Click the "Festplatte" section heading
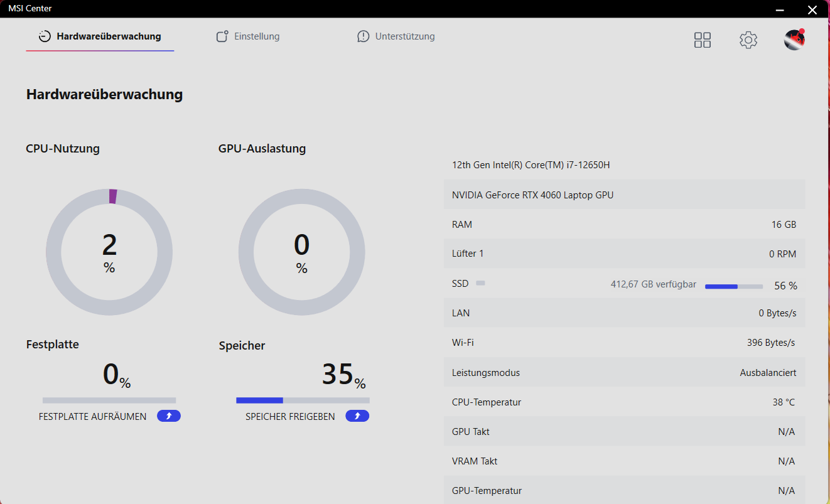 pos(53,345)
